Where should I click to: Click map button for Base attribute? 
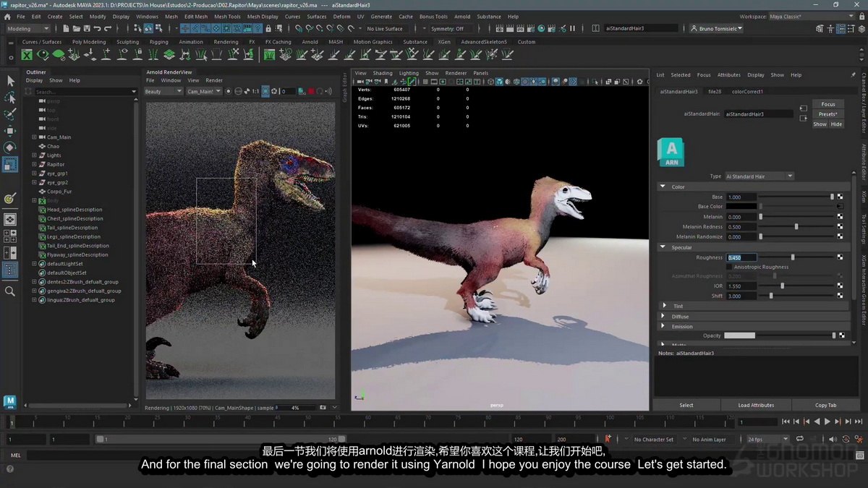[x=840, y=197]
